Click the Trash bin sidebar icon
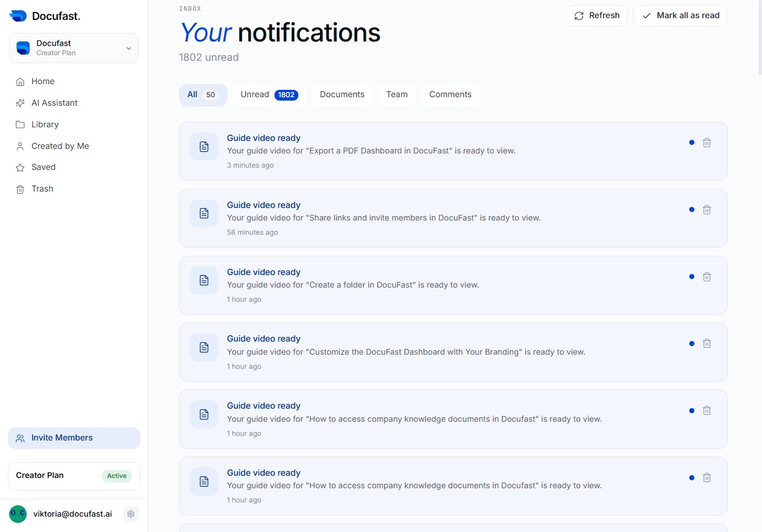Screen dimensions: 762x532 [x=20, y=189]
